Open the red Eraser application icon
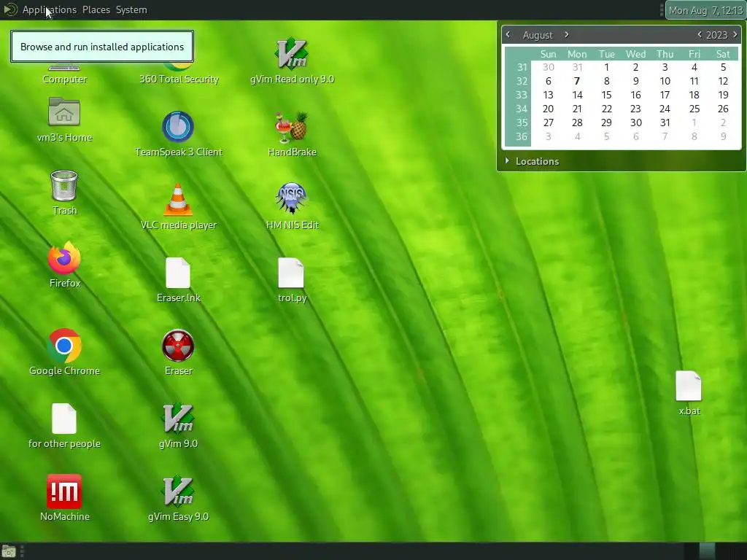 [178, 346]
